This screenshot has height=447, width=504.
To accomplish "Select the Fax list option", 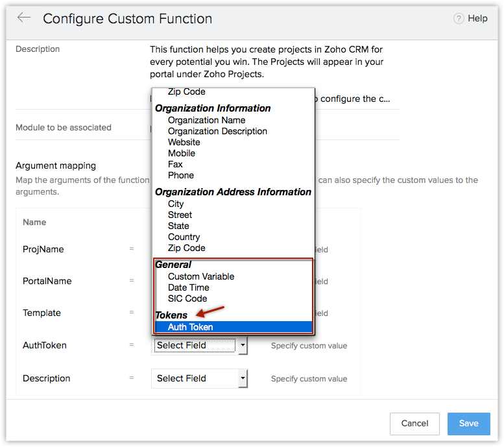I will click(x=175, y=164).
